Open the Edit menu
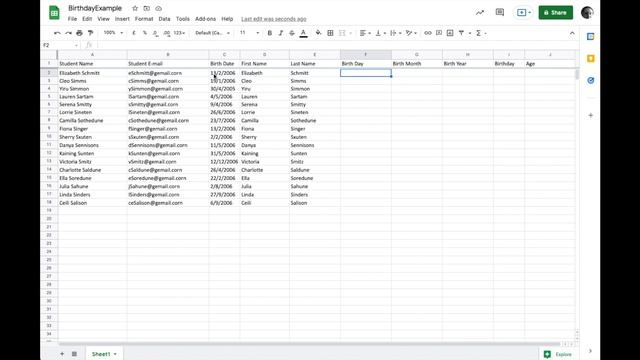This screenshot has width=640, height=360. 87,19
